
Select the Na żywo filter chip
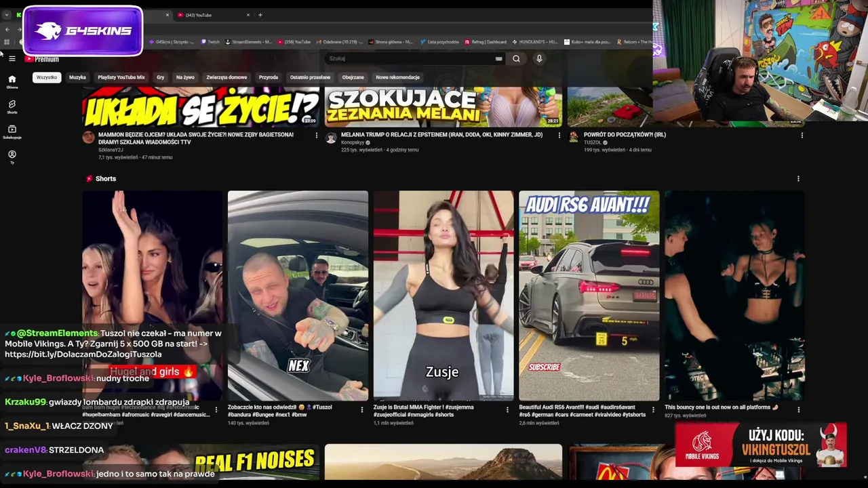[x=185, y=77]
